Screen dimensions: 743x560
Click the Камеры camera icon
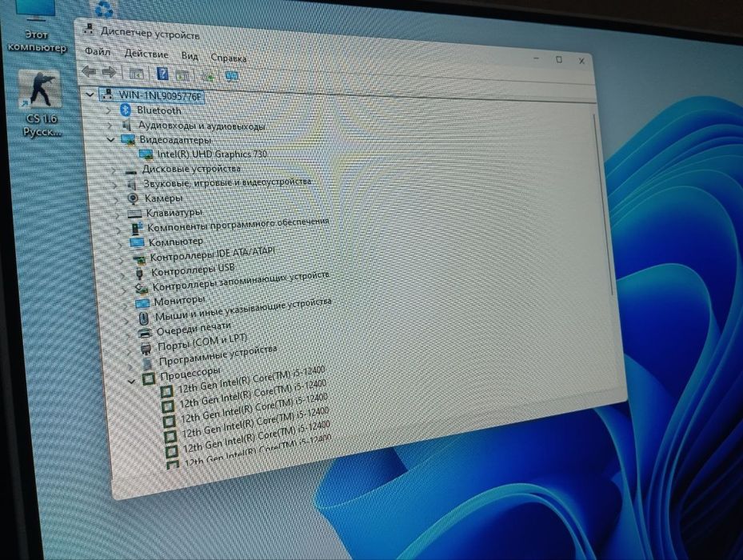(133, 198)
